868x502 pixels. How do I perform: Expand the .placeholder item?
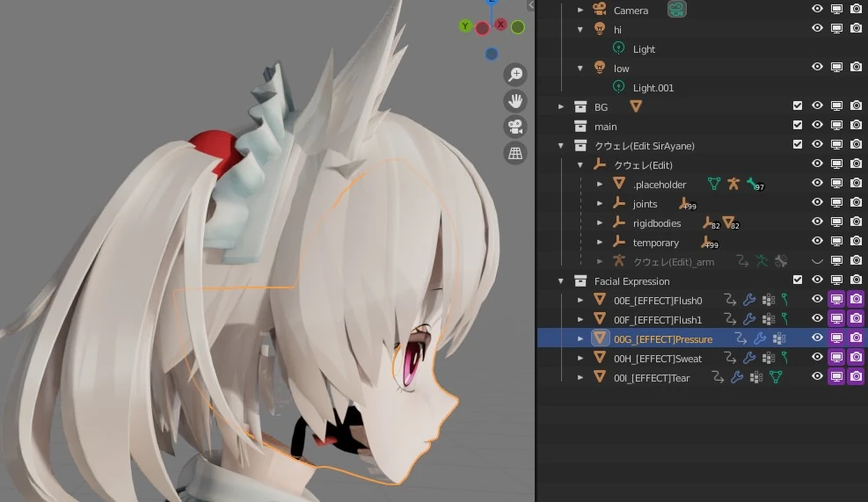click(x=600, y=184)
